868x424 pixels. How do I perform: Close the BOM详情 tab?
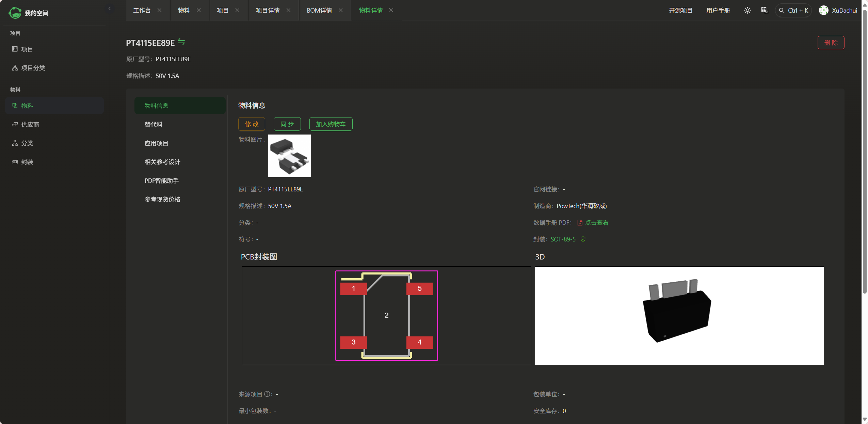[340, 10]
